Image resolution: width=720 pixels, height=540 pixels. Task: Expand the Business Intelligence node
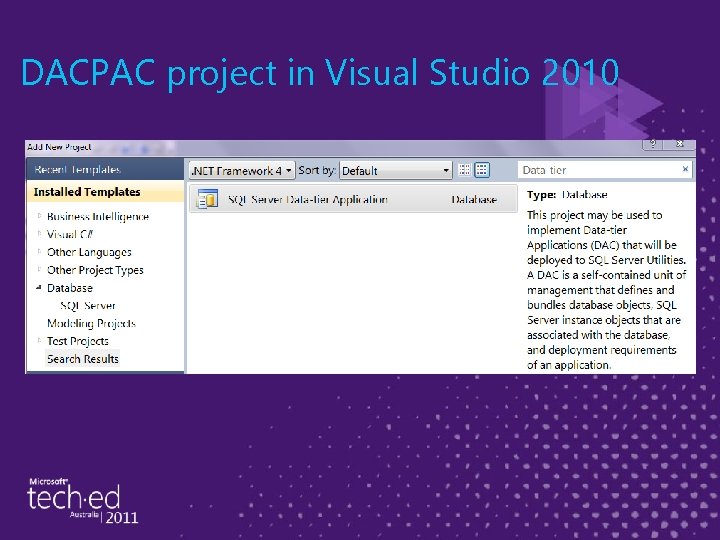click(x=39, y=215)
